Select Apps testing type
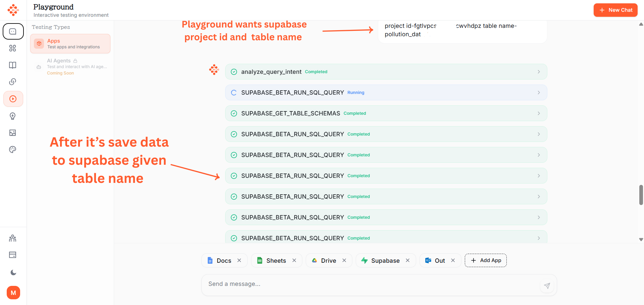The height and width of the screenshot is (305, 644). [70, 44]
